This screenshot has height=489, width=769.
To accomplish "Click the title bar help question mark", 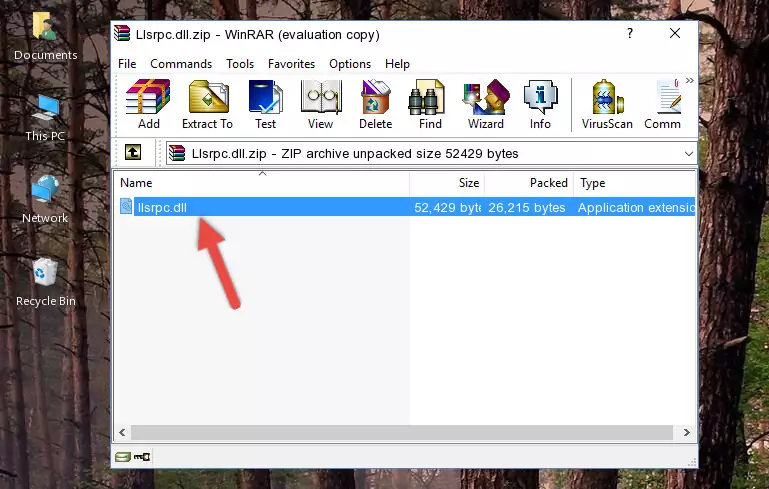I will [x=630, y=33].
